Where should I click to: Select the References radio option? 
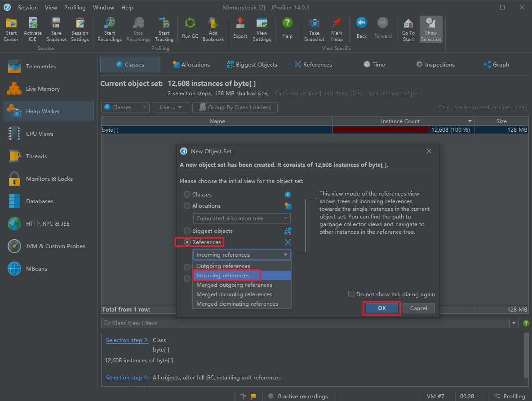click(x=187, y=242)
